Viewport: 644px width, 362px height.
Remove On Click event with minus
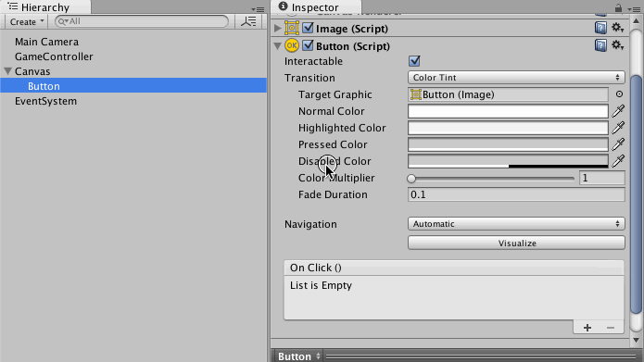611,328
